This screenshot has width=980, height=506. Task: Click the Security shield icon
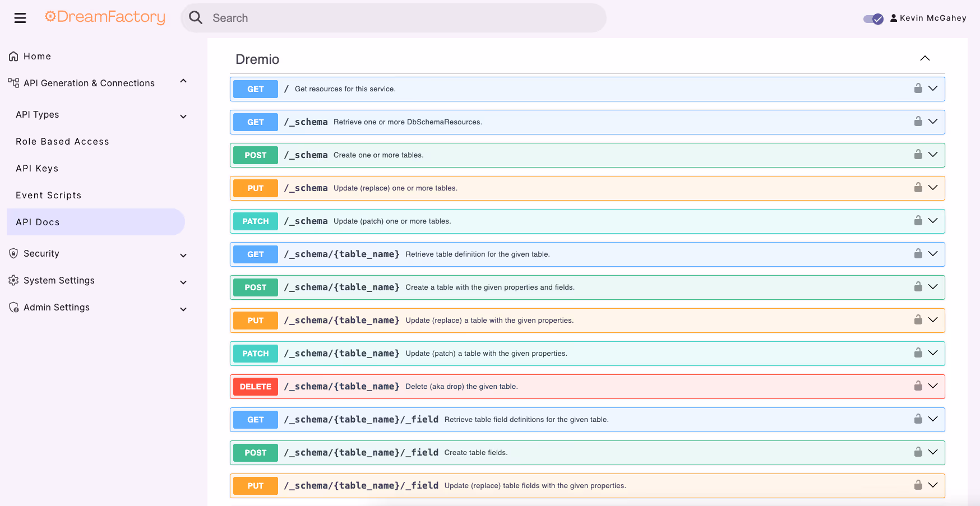13,253
